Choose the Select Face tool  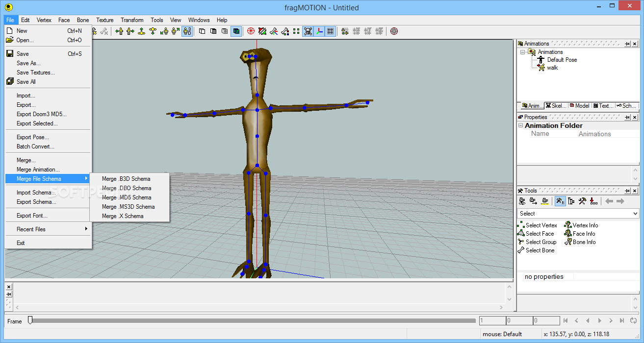pyautogui.click(x=535, y=234)
